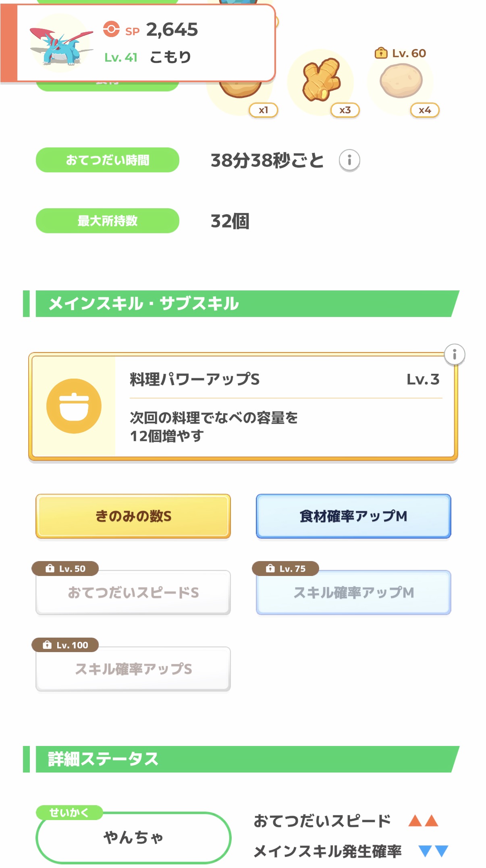Tap the locked Lv. 60 potato ingredient
The image size is (486, 868).
click(x=401, y=81)
